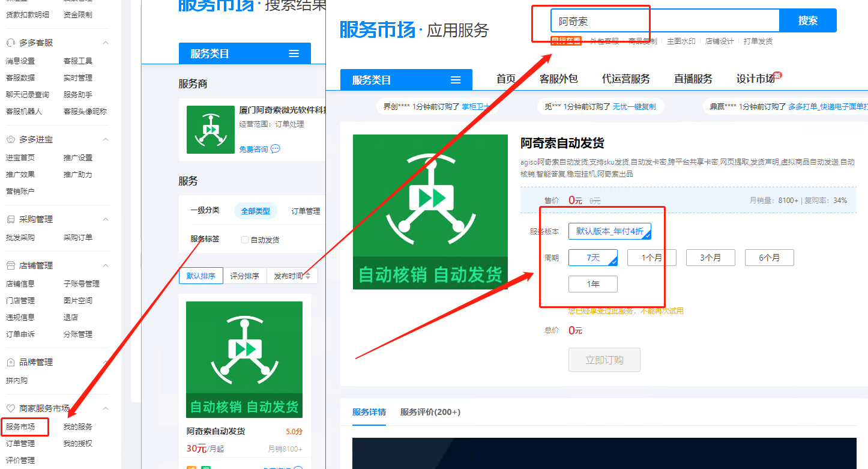
Task: Open the 直播服务 navigation tab
Action: tap(693, 79)
